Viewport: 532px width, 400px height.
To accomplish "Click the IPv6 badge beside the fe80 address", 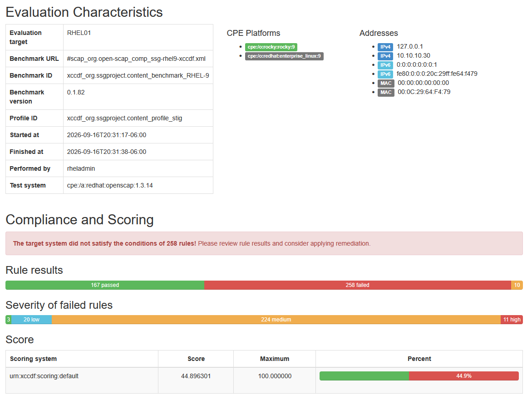I will pyautogui.click(x=385, y=74).
